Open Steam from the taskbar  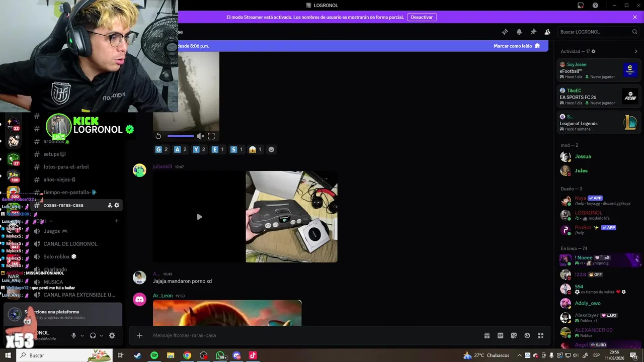click(x=137, y=355)
